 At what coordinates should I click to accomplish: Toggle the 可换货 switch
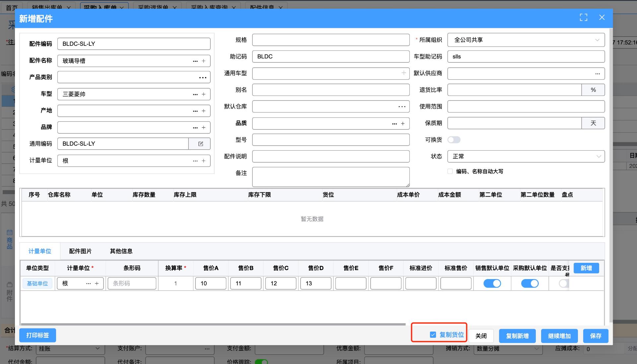coord(454,140)
